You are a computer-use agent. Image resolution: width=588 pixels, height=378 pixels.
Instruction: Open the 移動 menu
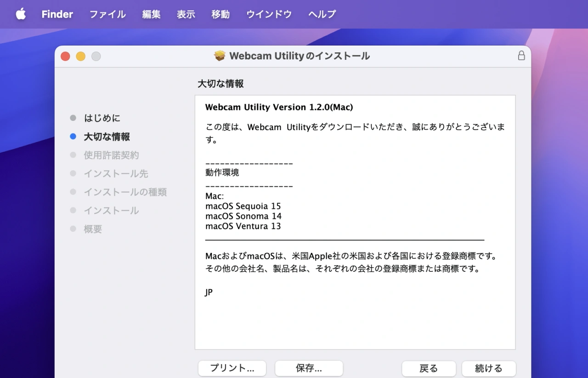[x=220, y=14]
